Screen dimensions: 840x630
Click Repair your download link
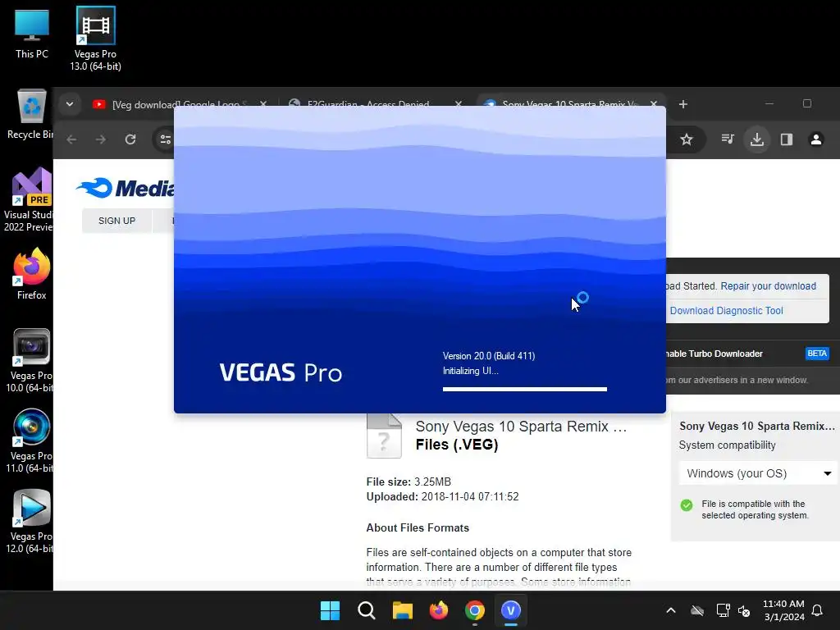point(768,286)
